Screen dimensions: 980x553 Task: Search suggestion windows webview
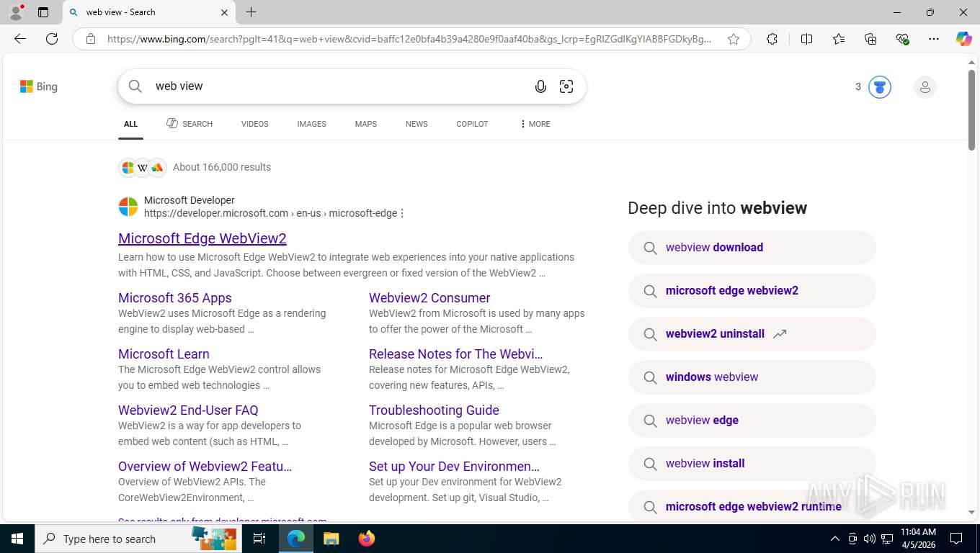752,377
